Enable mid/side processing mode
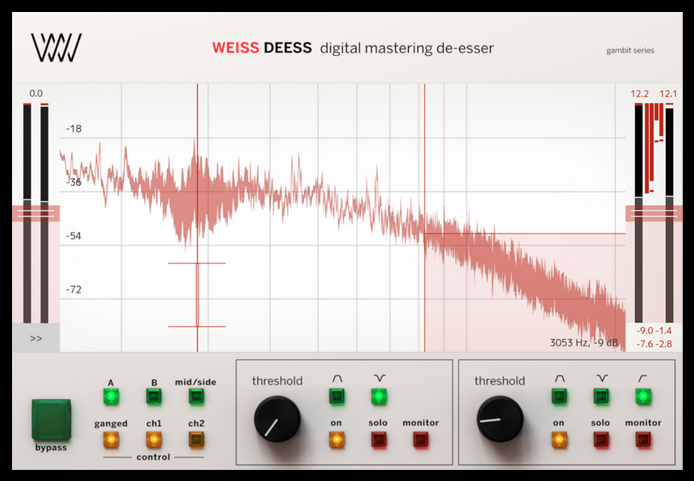The height and width of the screenshot is (481, 694). pos(195,397)
